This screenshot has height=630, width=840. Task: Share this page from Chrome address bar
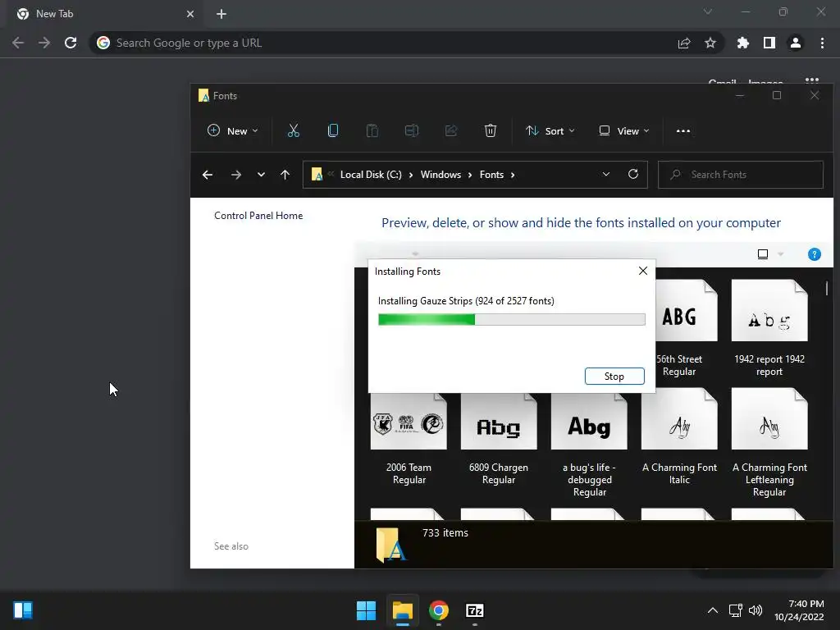point(684,43)
